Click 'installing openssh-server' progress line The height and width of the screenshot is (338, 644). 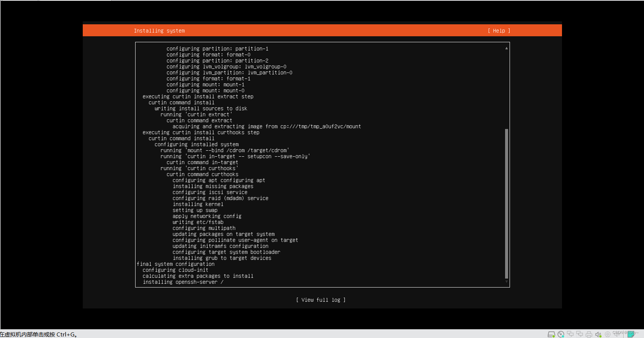click(x=183, y=282)
